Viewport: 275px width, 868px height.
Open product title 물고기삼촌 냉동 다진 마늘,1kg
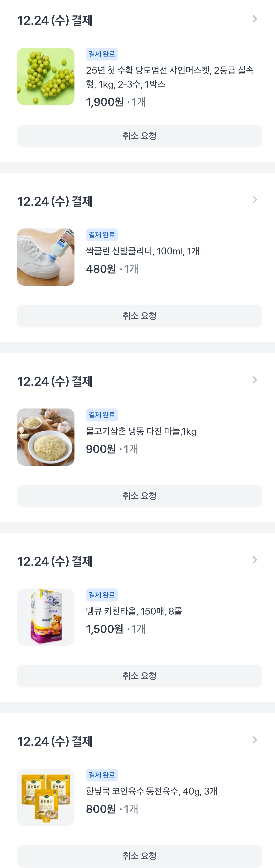[x=141, y=431]
